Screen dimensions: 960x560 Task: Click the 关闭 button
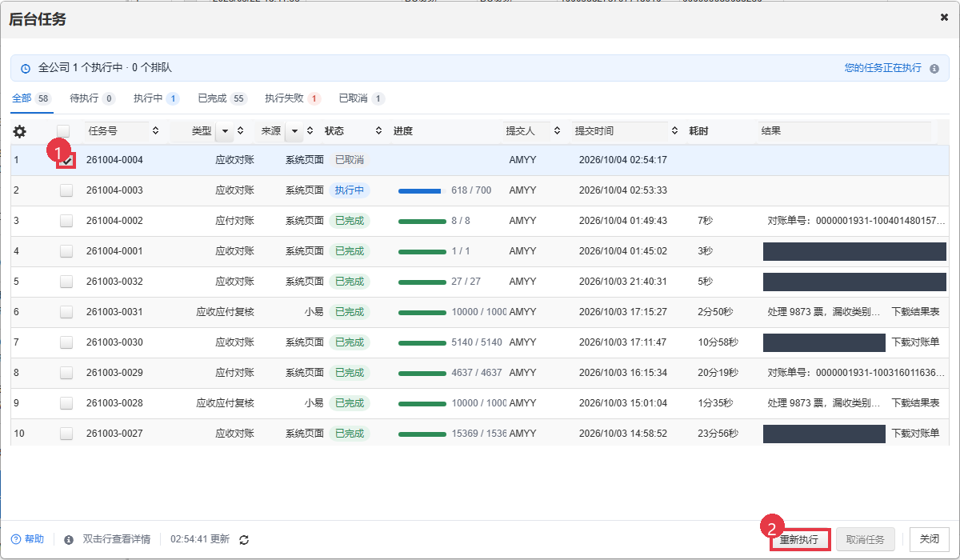[x=930, y=540]
